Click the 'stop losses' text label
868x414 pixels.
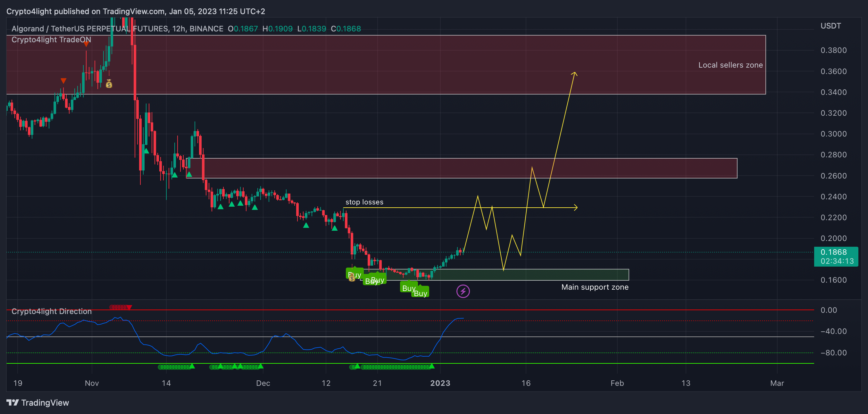pyautogui.click(x=364, y=202)
